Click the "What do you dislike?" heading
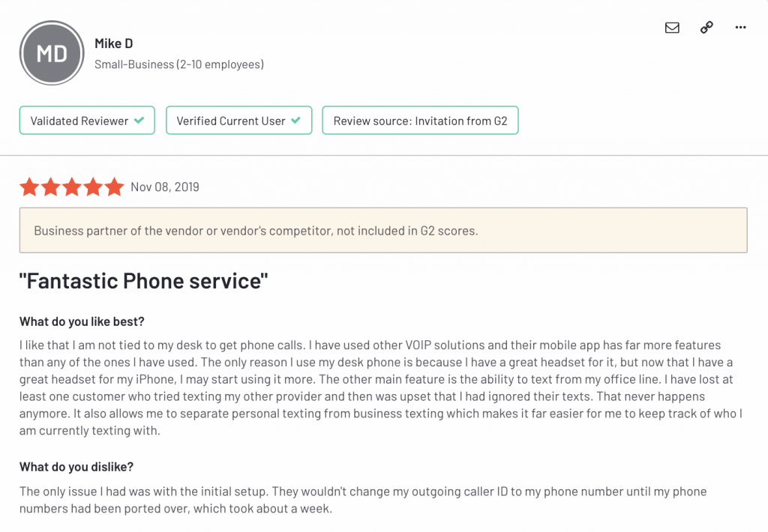Screen dimensions: 768x532 tap(76, 467)
